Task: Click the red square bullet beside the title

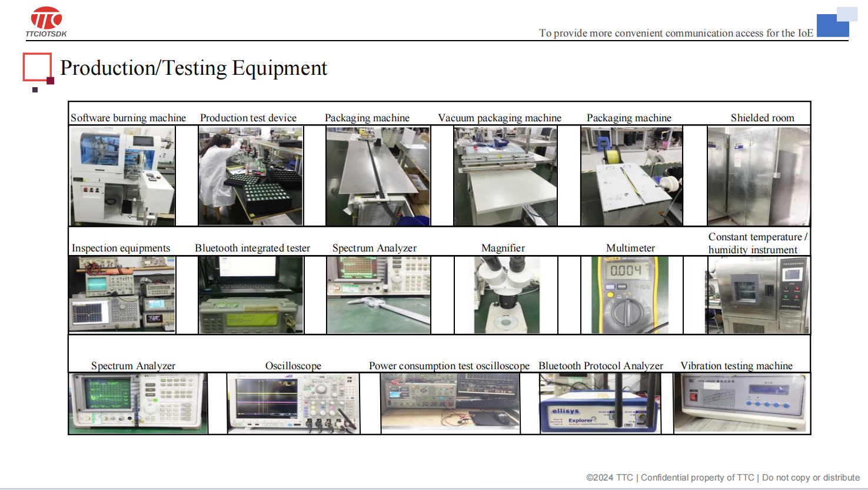Action: tap(38, 68)
